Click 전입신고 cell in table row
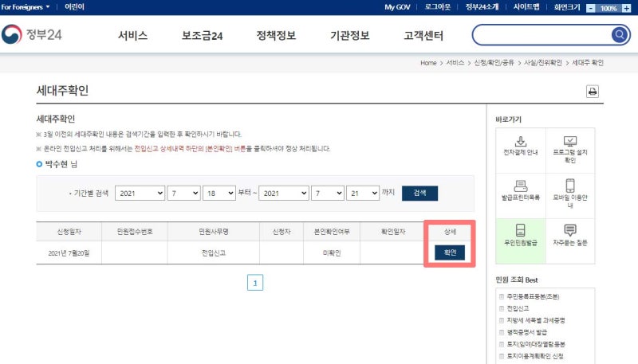This screenshot has width=638, height=364. point(213,252)
